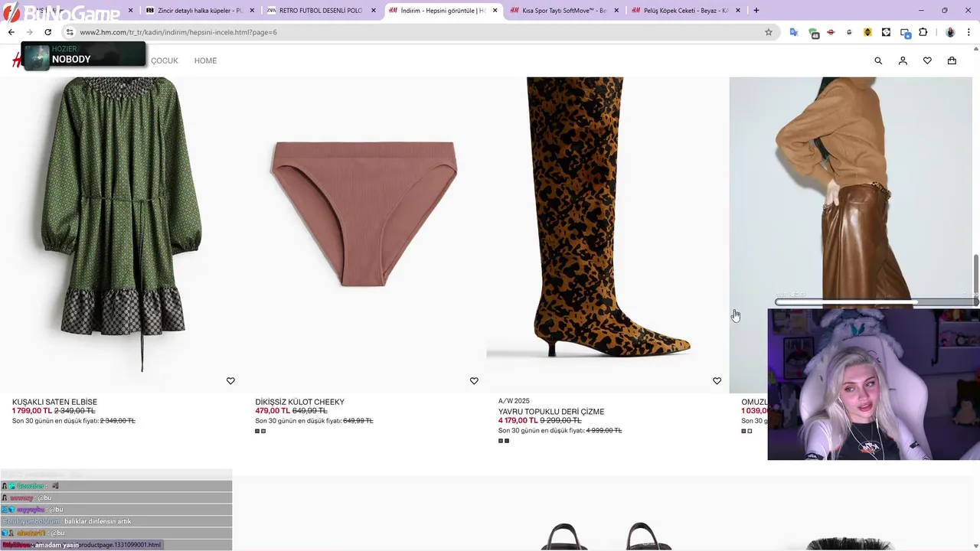Close the Zincir detaylı halka küpeler tab
980x551 pixels.
252,11
